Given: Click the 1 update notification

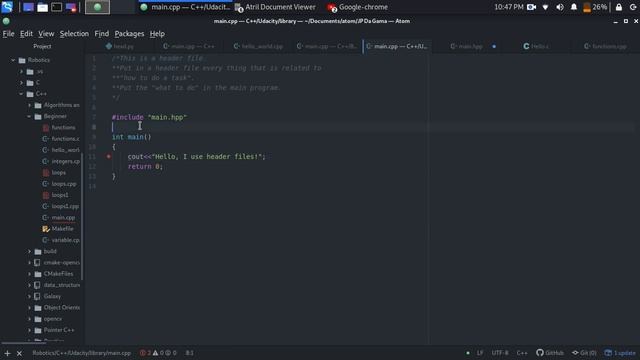Looking at the screenshot, I should [620, 353].
